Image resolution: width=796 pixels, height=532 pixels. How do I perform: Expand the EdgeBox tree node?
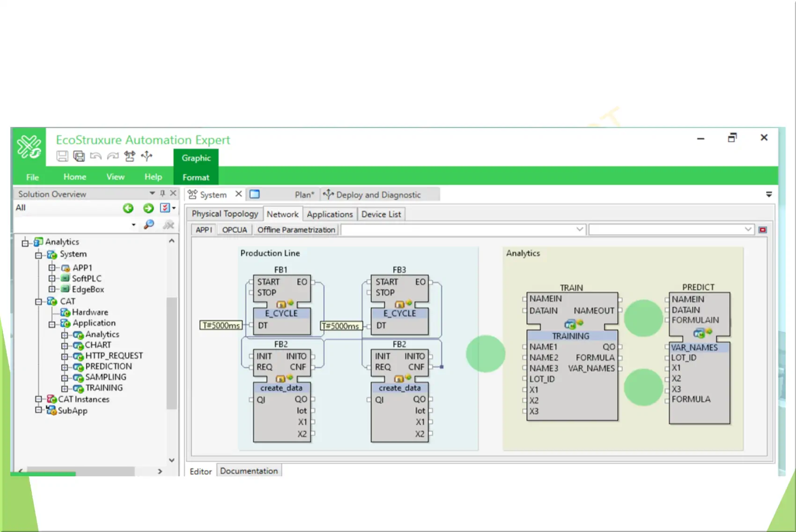pyautogui.click(x=52, y=289)
